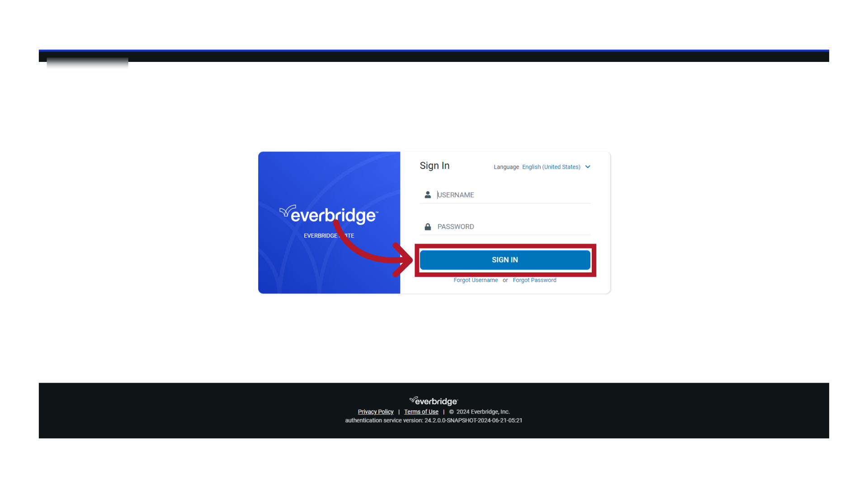The height and width of the screenshot is (488, 868).
Task: Click the 2024 Everbridge, Inc. copyright text
Action: point(479,412)
